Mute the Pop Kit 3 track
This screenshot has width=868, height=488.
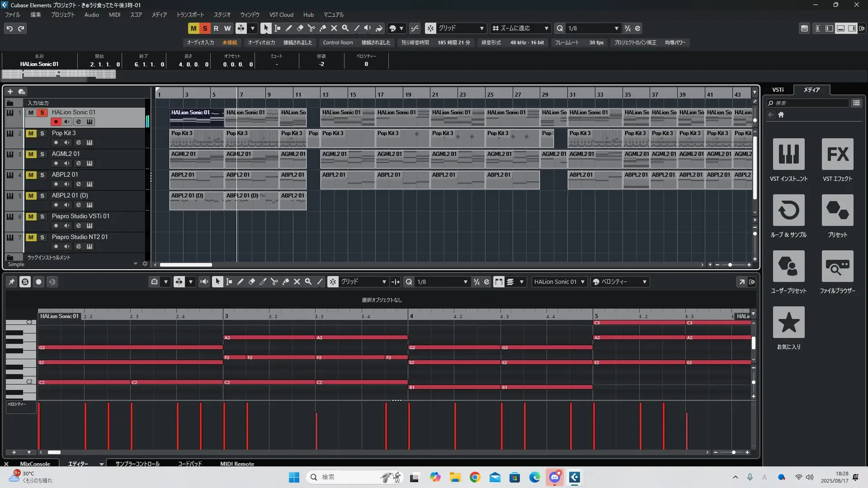click(31, 133)
